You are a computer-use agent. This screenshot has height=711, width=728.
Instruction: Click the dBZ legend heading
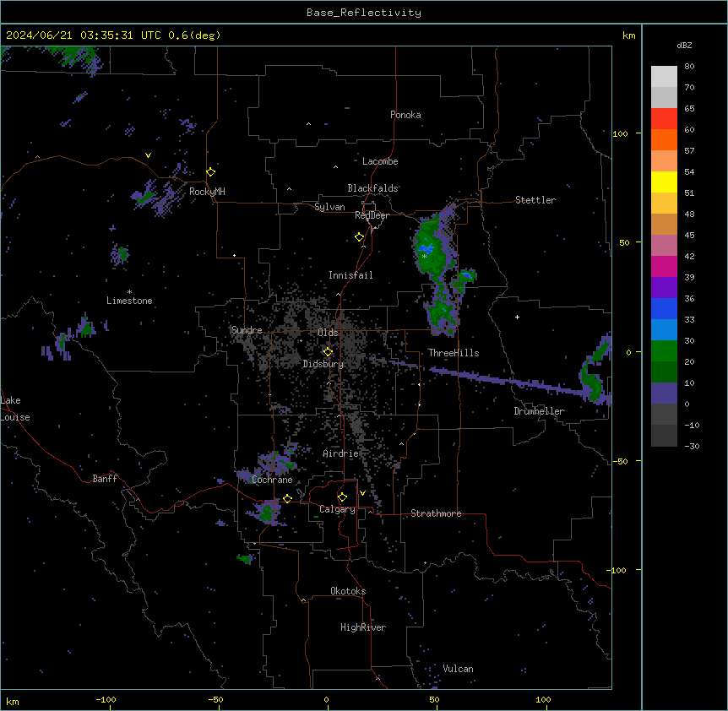(x=684, y=45)
